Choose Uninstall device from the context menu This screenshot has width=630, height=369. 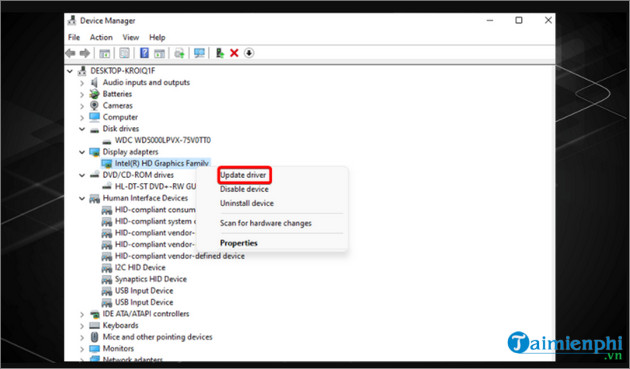tap(247, 203)
